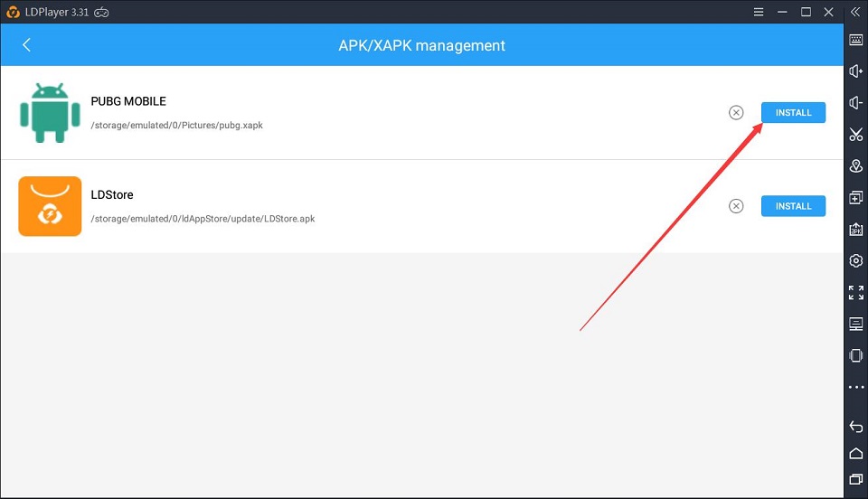The image size is (868, 499).
Task: Maximize the LDPlayer window
Action: (806, 12)
